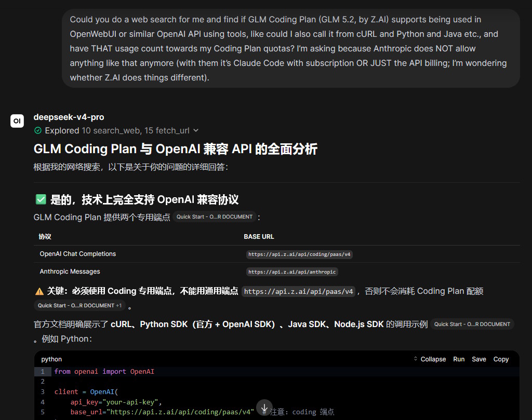Viewport: 532px width, 420px height.
Task: Click the BASE URL column header
Action: pyautogui.click(x=259, y=237)
